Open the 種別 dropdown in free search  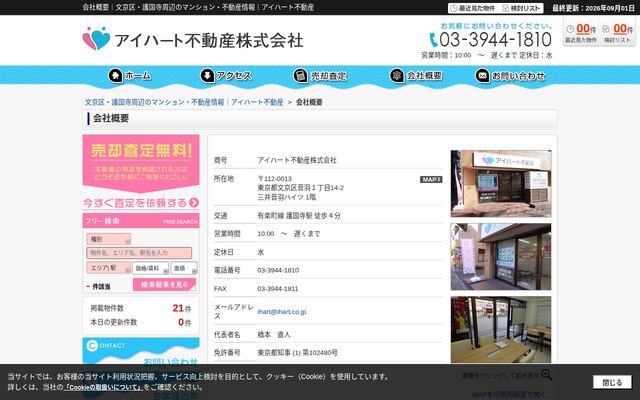[x=109, y=239]
